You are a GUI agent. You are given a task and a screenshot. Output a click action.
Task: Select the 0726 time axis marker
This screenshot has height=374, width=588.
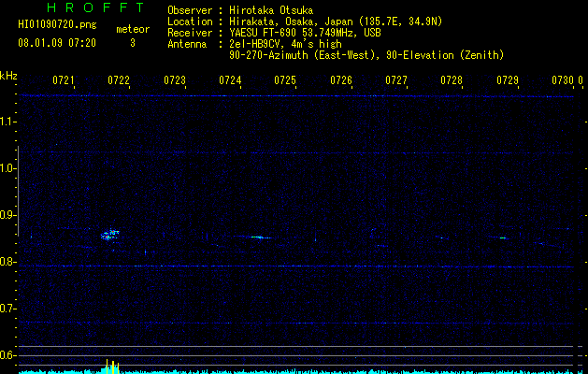(x=341, y=80)
